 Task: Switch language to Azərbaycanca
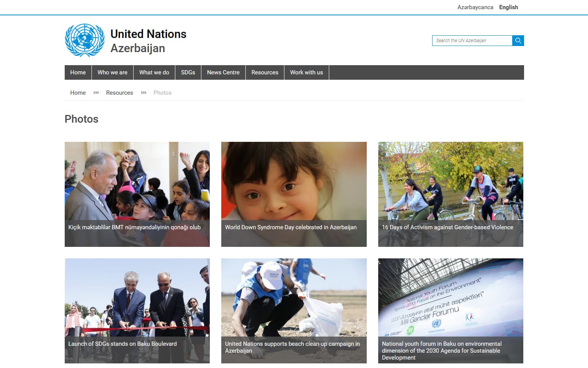click(475, 7)
